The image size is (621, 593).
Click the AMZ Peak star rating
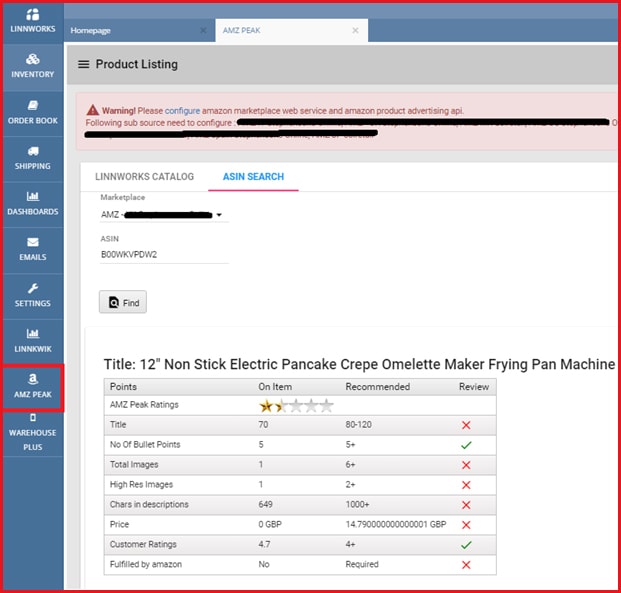[296, 406]
